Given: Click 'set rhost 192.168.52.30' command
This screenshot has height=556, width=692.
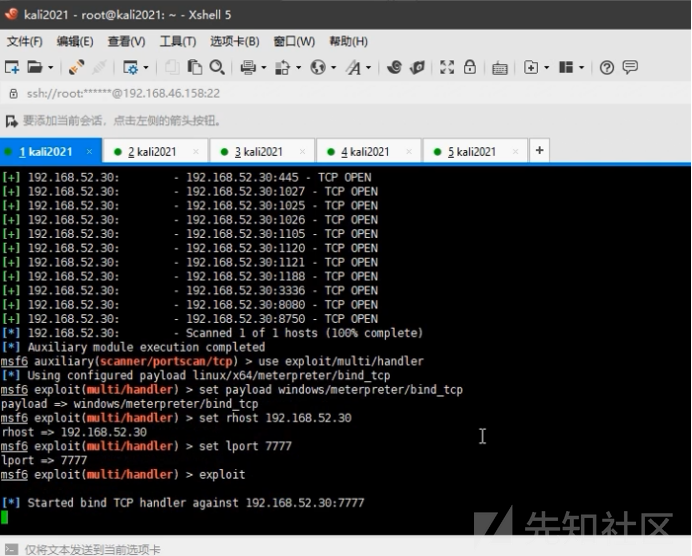Looking at the screenshot, I should click(275, 418).
